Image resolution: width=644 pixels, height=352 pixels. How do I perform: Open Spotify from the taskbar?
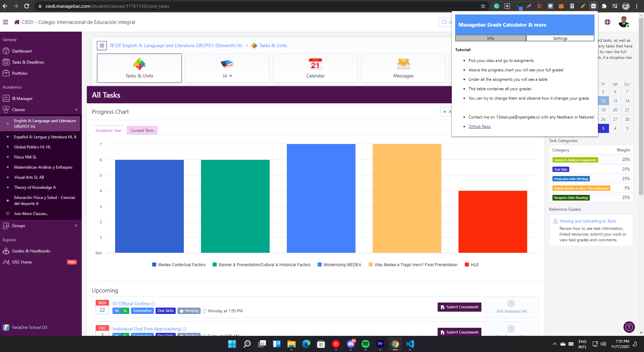(x=366, y=344)
